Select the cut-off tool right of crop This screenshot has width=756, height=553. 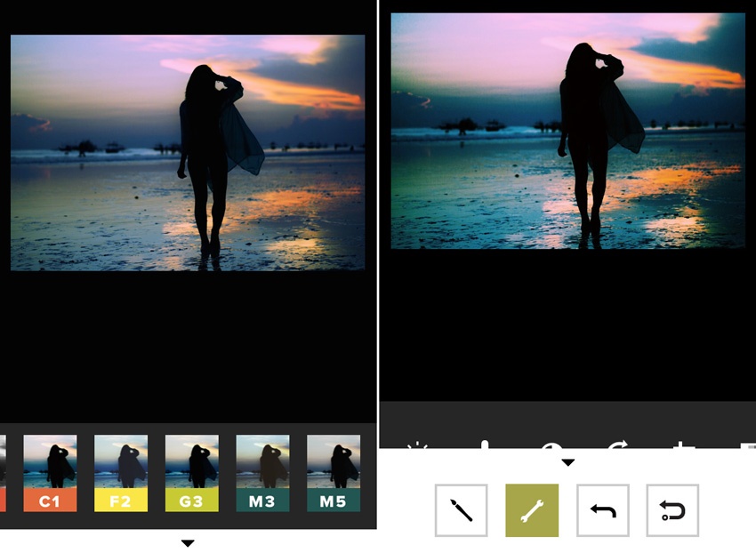pyautogui.click(x=745, y=445)
